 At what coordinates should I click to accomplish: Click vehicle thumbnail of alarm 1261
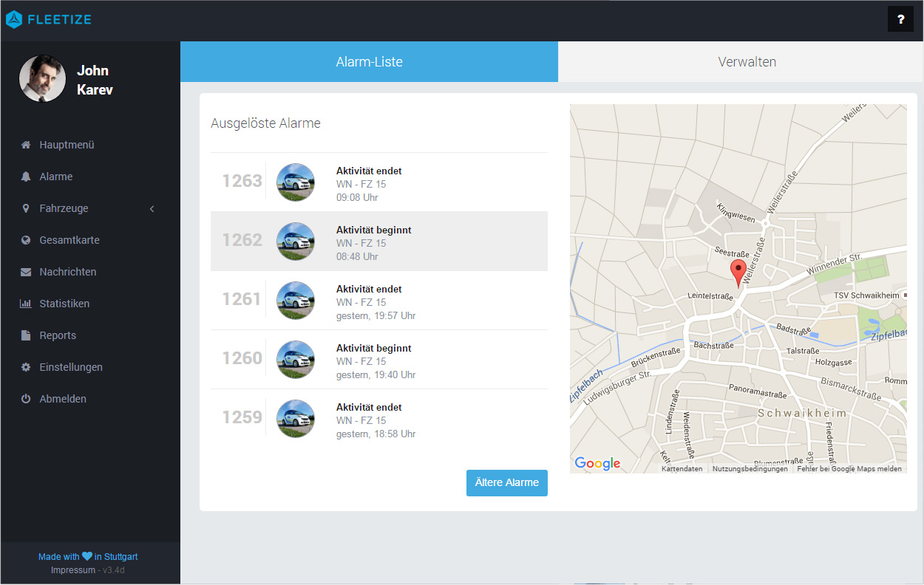[x=296, y=301]
